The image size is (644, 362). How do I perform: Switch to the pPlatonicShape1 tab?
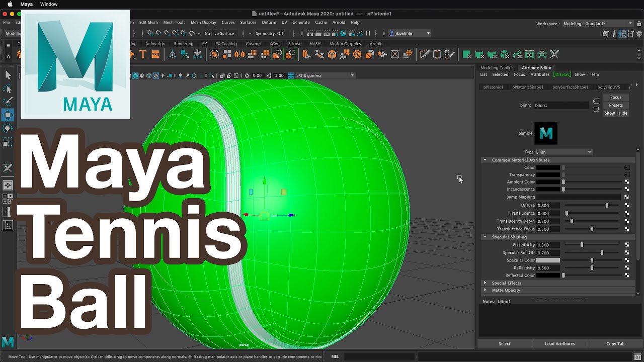[x=528, y=87]
